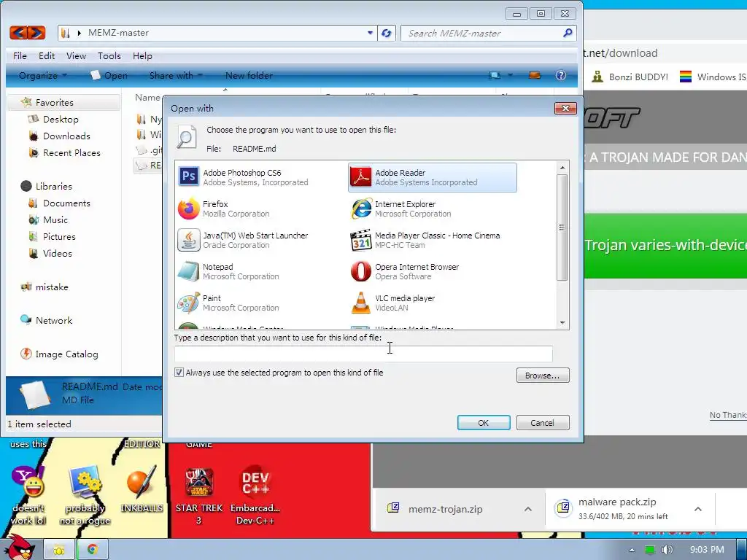Screen dimensions: 747x560
Task: Expand the Organize dropdown
Action: (x=43, y=75)
